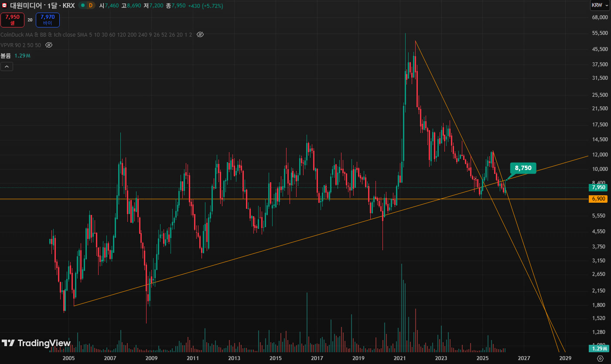Open the KRW currency dropdown
The height and width of the screenshot is (364, 611).
tap(600, 6)
